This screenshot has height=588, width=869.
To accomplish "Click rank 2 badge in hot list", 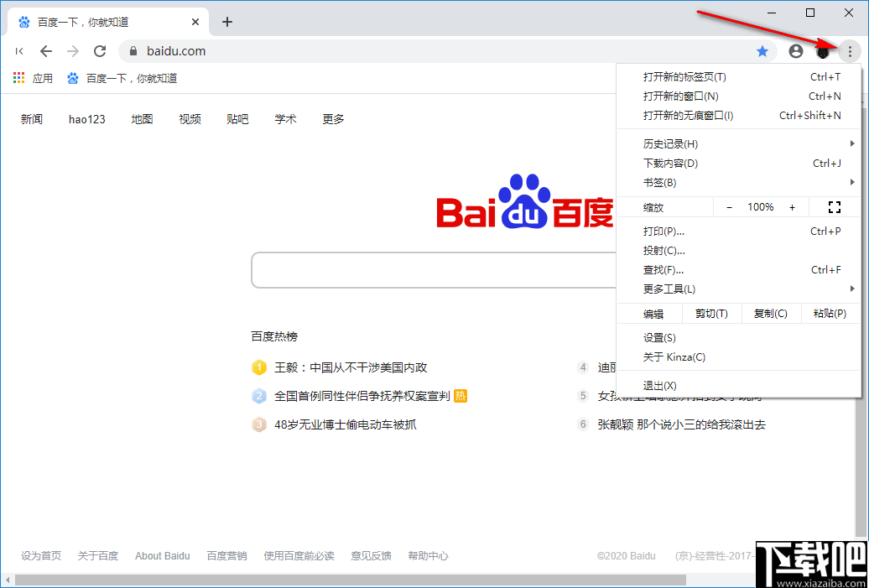I will pyautogui.click(x=259, y=396).
